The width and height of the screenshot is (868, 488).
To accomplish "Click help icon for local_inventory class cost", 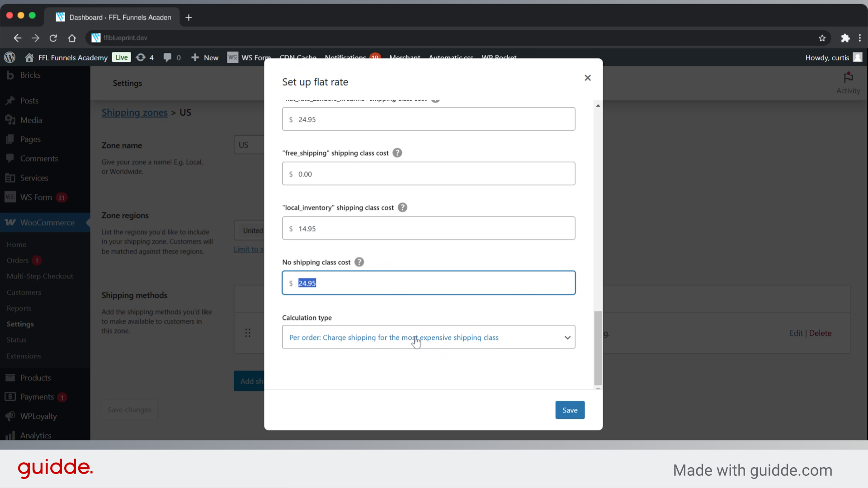I will click(x=402, y=207).
